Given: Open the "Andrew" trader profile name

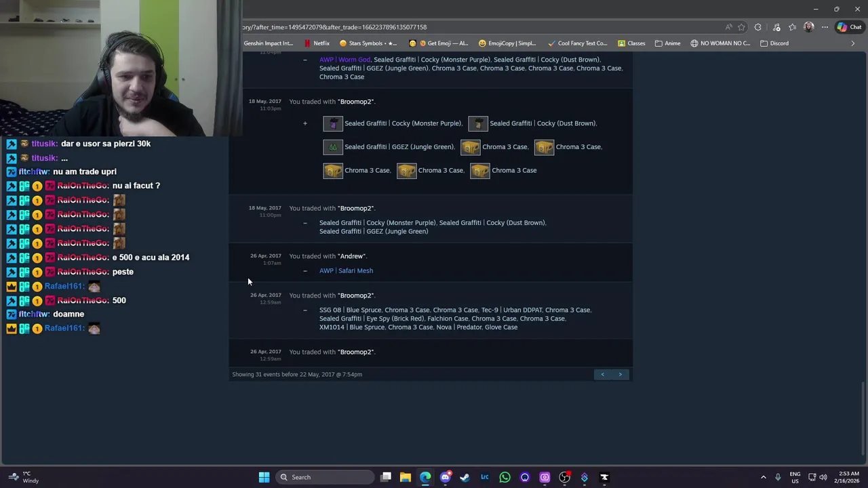Looking at the screenshot, I should click(352, 256).
